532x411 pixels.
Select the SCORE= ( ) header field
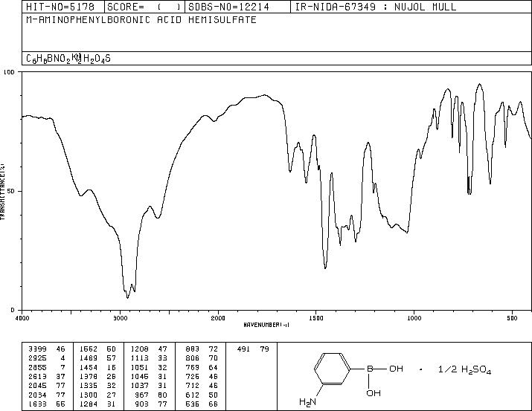coord(144,7)
